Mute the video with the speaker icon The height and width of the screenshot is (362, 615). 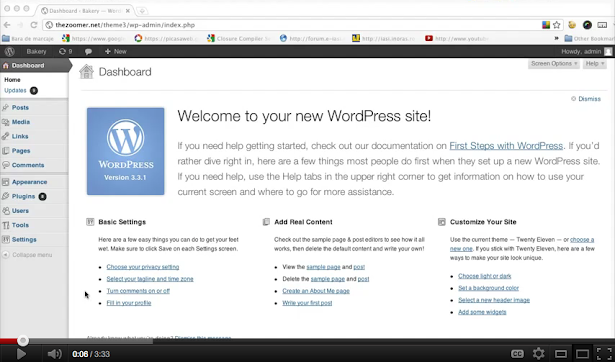coord(54,354)
